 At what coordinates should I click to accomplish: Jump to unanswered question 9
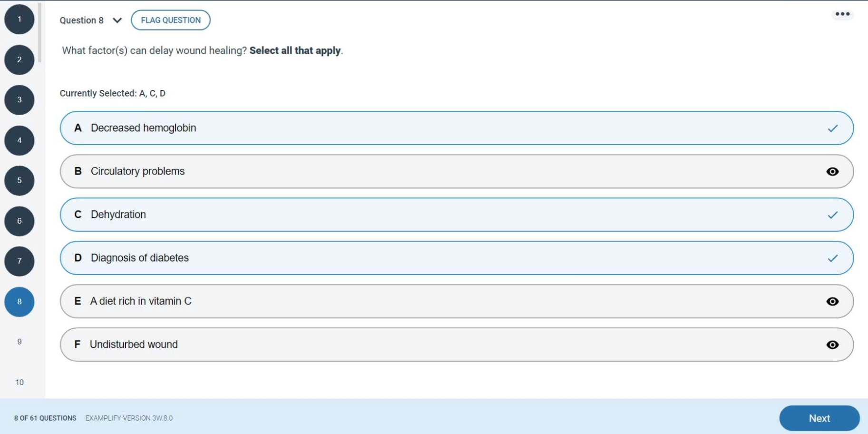tap(20, 342)
